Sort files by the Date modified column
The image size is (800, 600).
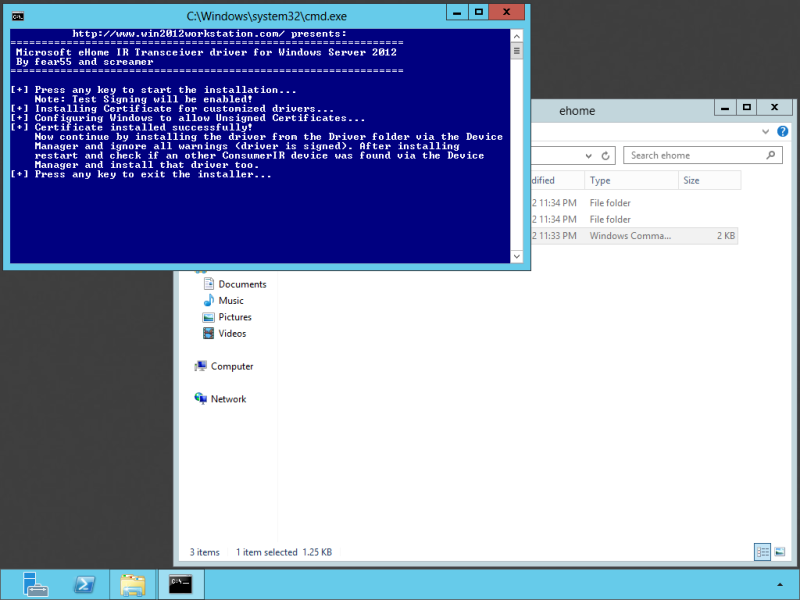(x=557, y=180)
